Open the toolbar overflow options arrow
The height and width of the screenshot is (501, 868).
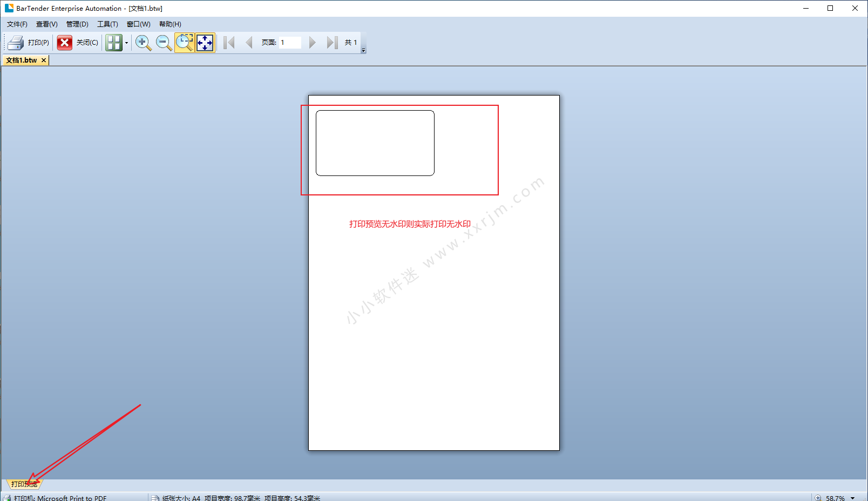click(363, 50)
